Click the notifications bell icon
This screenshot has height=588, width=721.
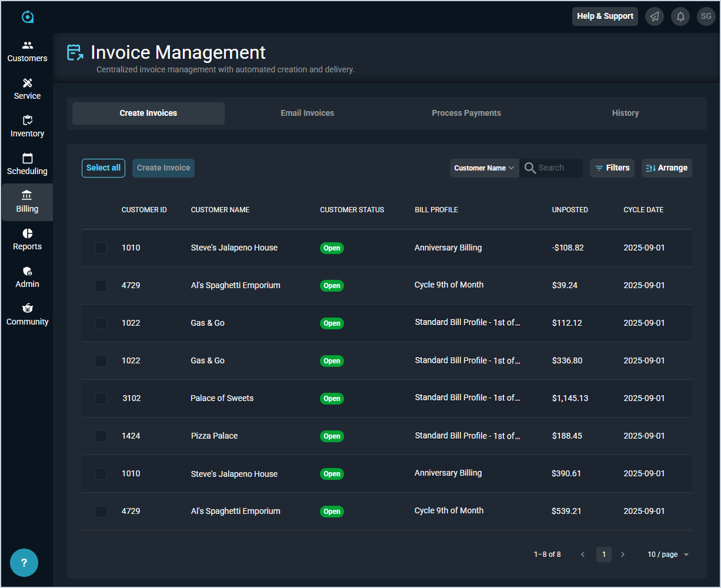click(680, 16)
